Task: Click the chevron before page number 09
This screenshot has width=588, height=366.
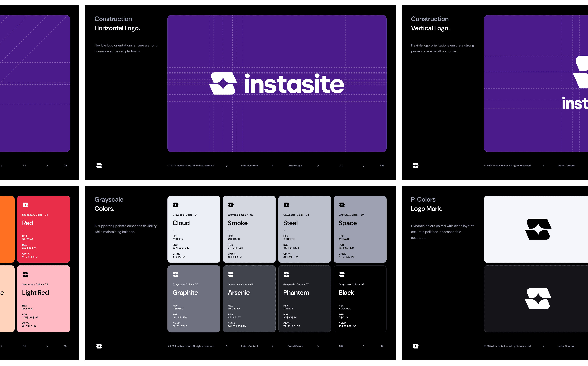Action: [x=364, y=166]
